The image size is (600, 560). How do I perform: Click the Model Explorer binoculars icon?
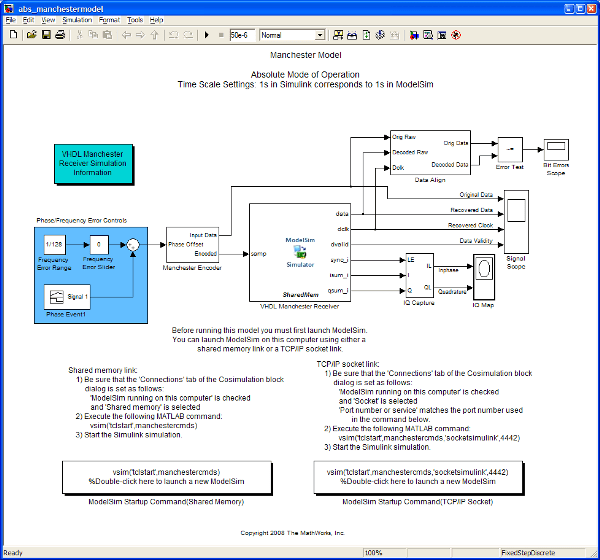tap(352, 35)
